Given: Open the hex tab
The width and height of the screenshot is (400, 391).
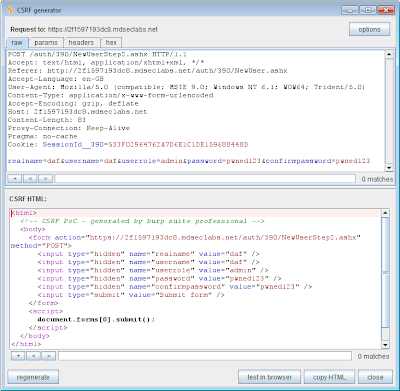Looking at the screenshot, I should click(111, 43).
